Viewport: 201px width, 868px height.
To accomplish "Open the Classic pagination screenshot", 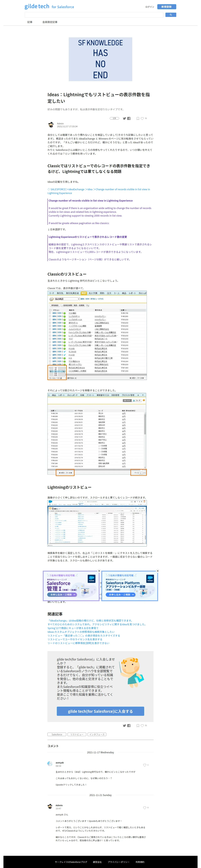I will point(97,434).
